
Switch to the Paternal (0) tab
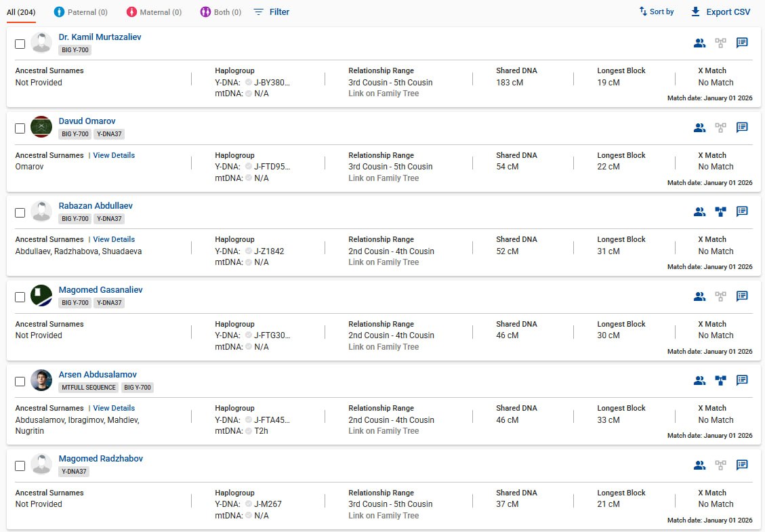[x=81, y=12]
